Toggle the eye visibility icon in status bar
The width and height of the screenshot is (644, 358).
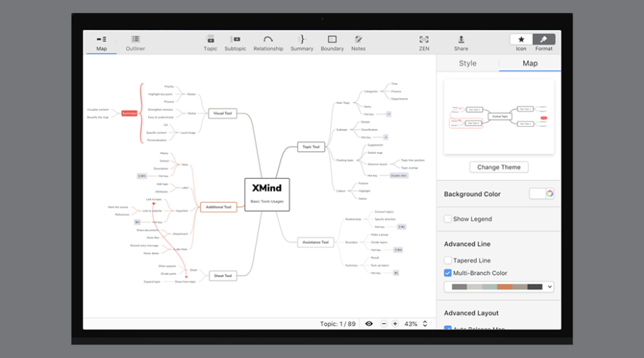pyautogui.click(x=369, y=324)
